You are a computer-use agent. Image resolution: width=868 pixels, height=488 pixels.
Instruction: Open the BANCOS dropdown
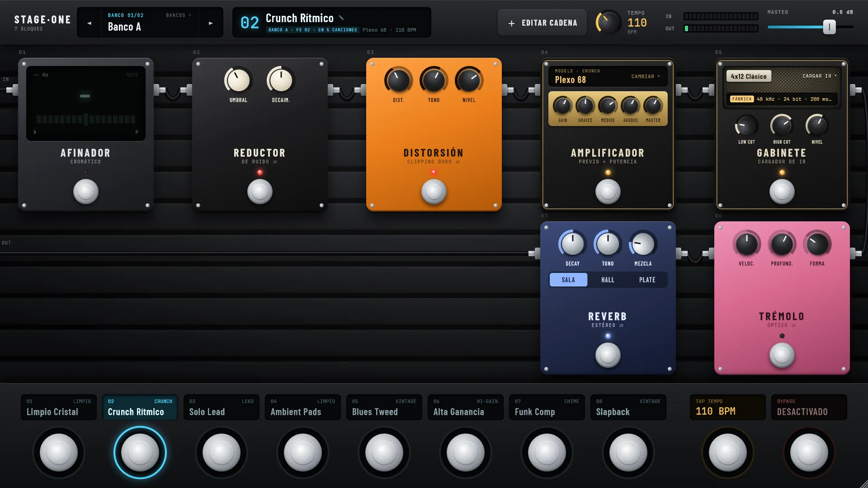pyautogui.click(x=178, y=15)
